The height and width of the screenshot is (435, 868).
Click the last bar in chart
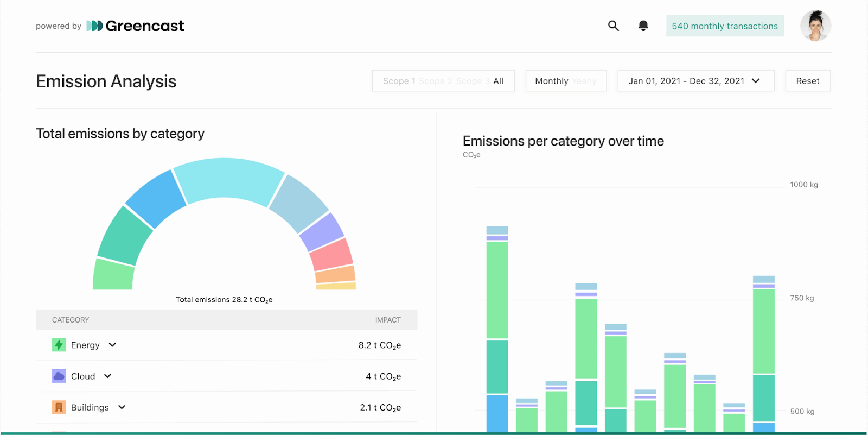click(x=763, y=354)
